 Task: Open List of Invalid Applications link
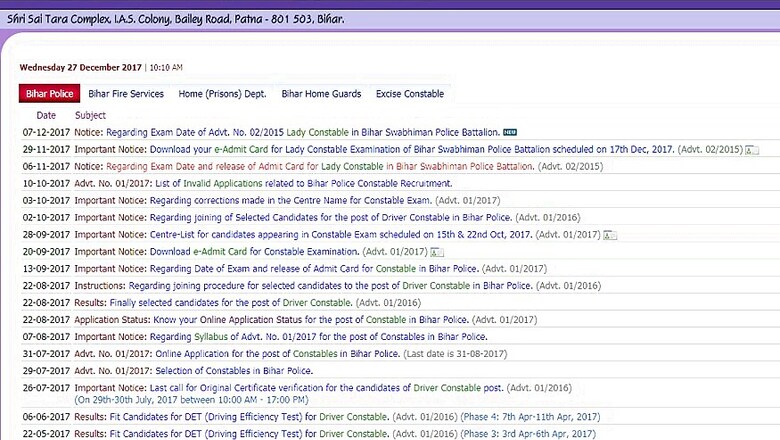(x=304, y=183)
